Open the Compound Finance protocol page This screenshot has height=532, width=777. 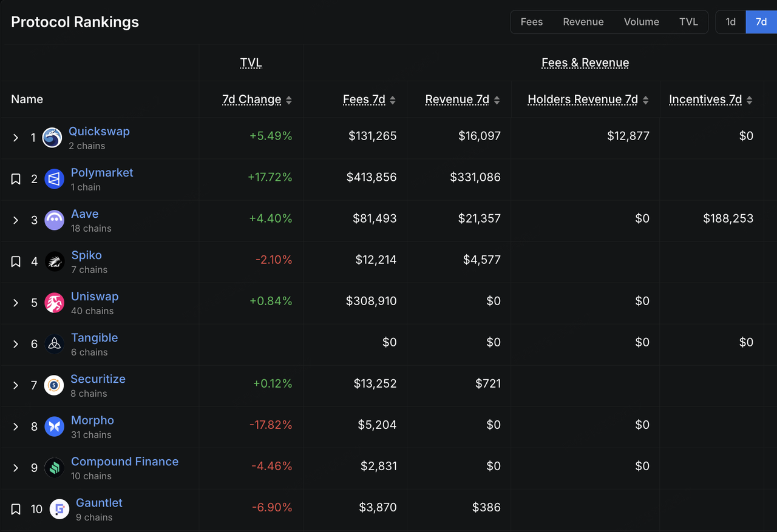[x=124, y=462]
